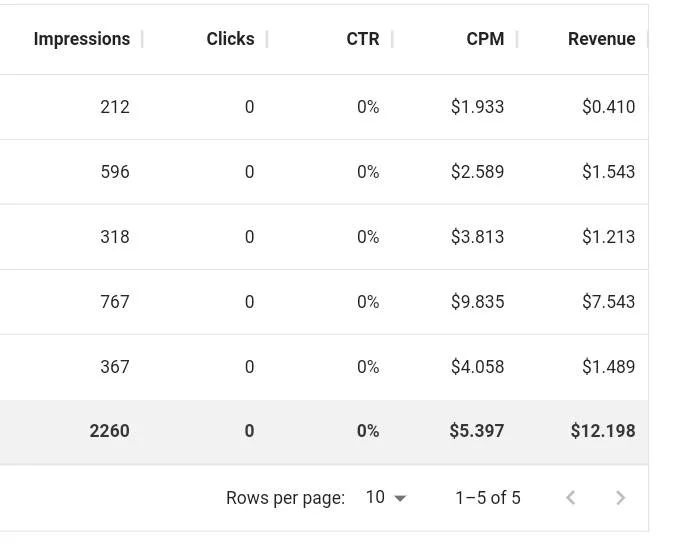Sort by Revenue column header

click(x=602, y=39)
